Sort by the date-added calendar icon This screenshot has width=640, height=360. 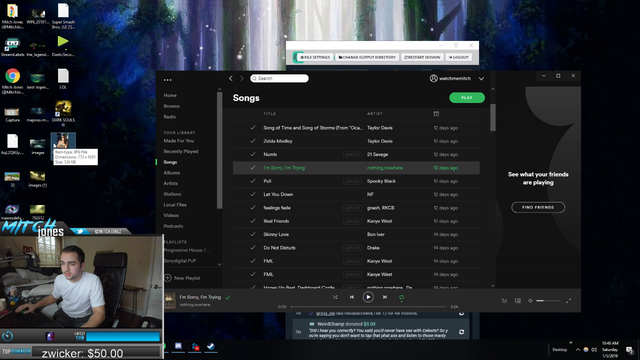pyautogui.click(x=436, y=114)
